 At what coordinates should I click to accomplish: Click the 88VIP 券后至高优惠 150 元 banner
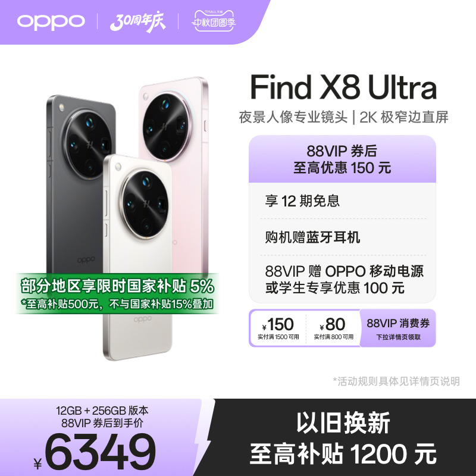342,159
